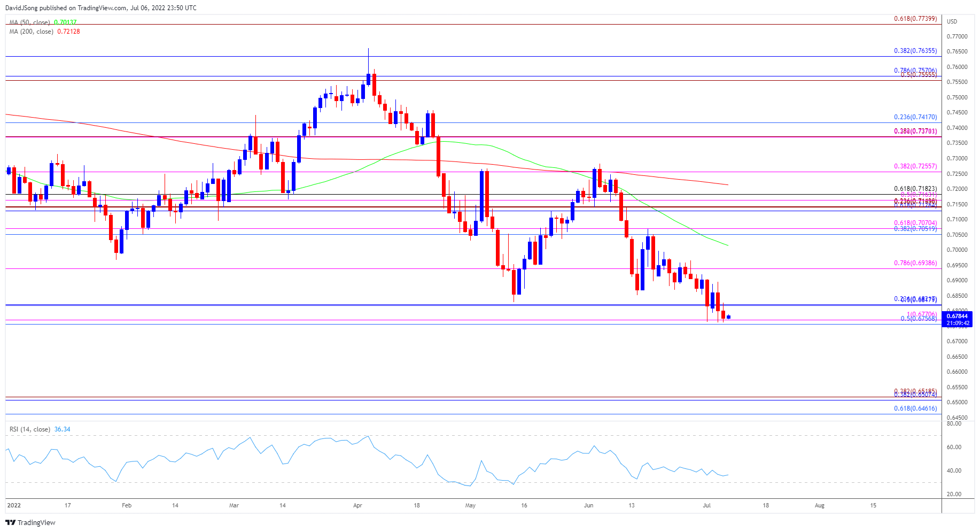Click the 0.65500 price axis tick

point(956,387)
